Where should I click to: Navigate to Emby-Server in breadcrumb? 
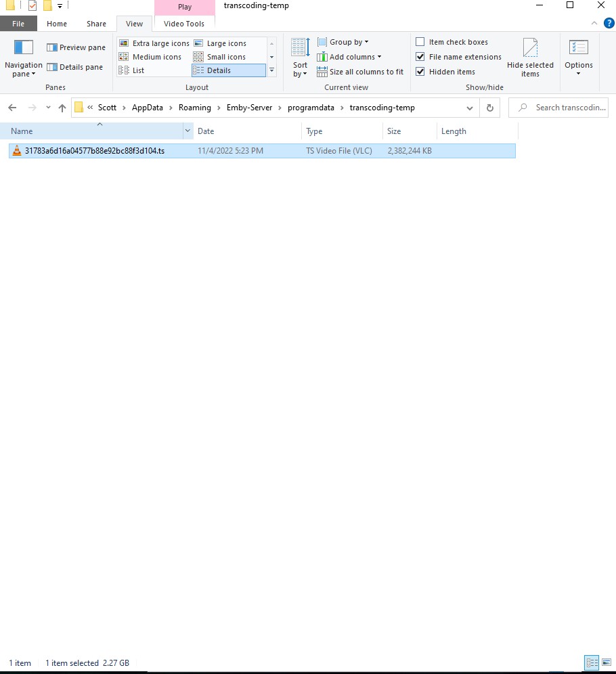click(249, 108)
